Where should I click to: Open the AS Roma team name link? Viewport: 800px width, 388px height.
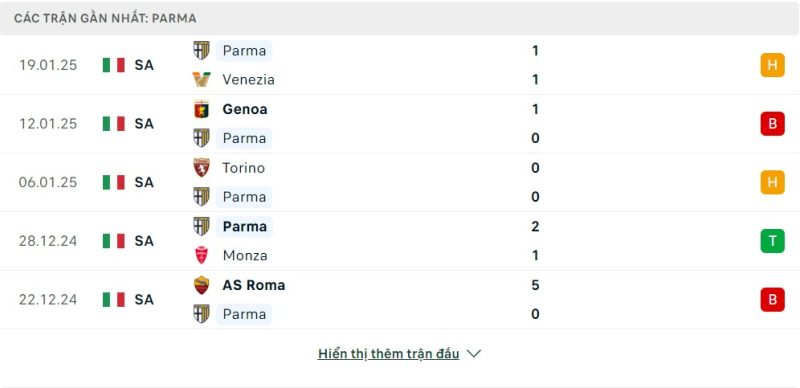[254, 285]
